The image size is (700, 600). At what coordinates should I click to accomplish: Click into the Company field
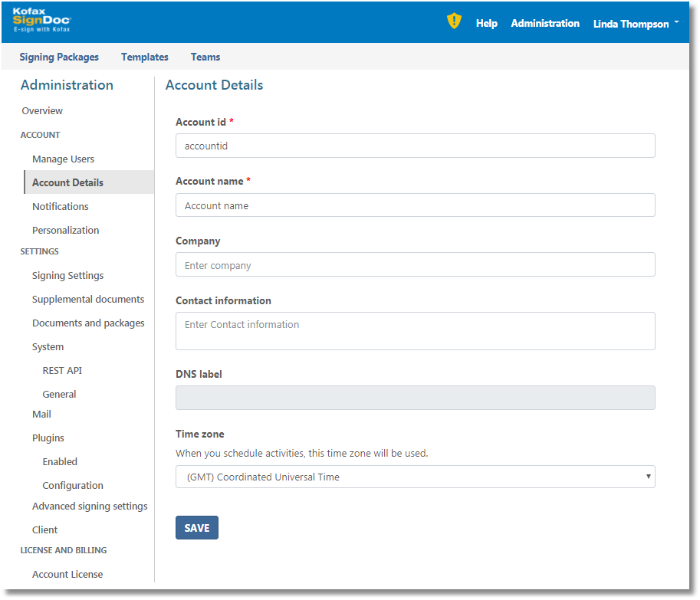click(415, 265)
